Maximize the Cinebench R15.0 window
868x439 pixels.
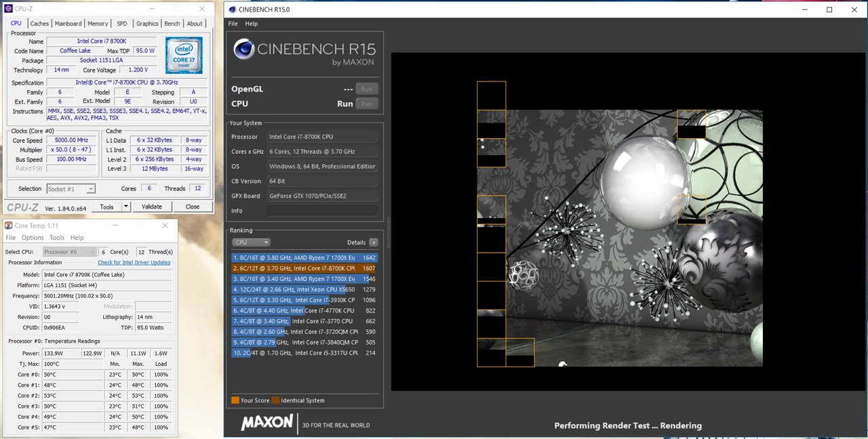click(829, 9)
